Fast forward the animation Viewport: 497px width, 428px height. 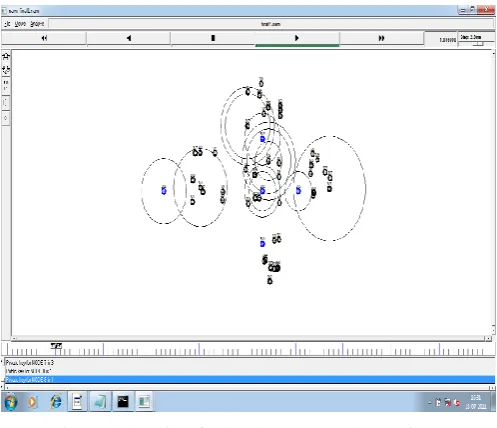(x=381, y=38)
